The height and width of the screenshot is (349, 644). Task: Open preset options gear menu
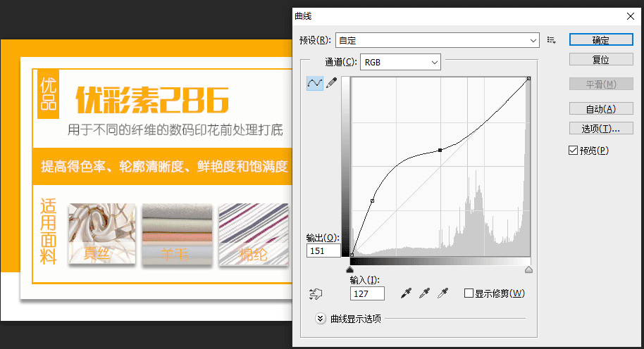coord(551,40)
